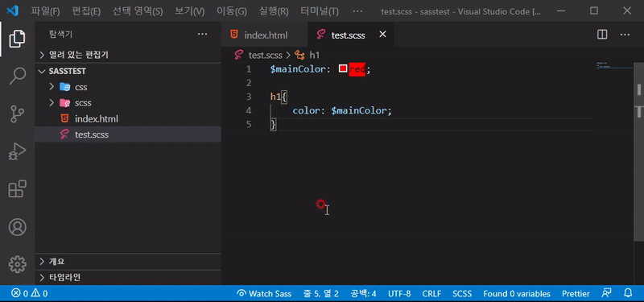Click the Watch Sass eye button
Image resolution: width=644 pixels, height=302 pixels.
[x=265, y=293]
